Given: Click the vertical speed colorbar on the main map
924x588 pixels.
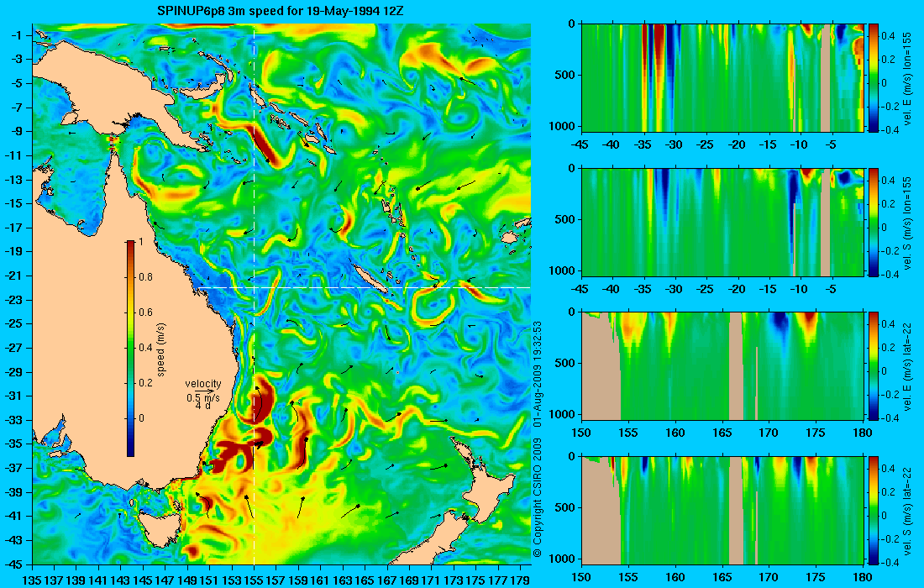Looking at the screenshot, I should (130, 349).
